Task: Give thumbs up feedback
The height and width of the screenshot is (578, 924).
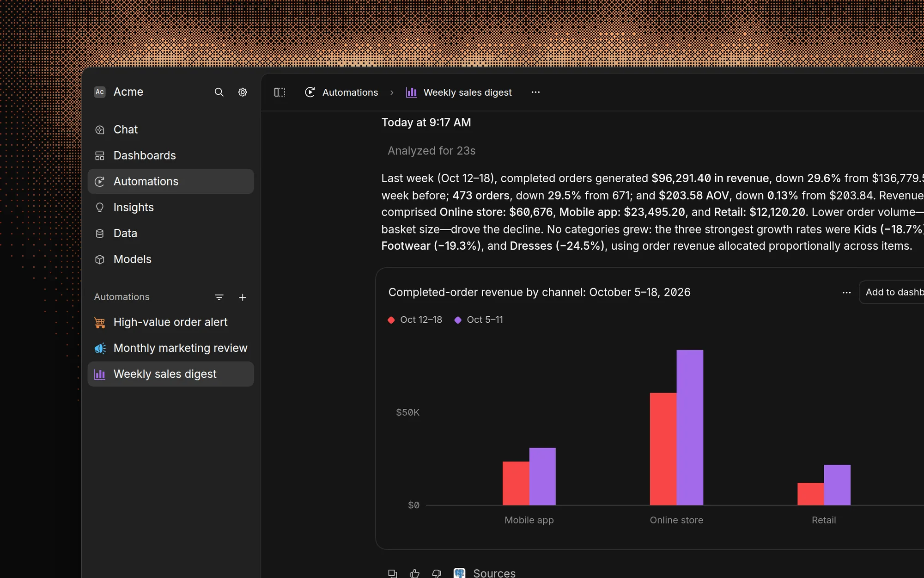Action: point(415,573)
